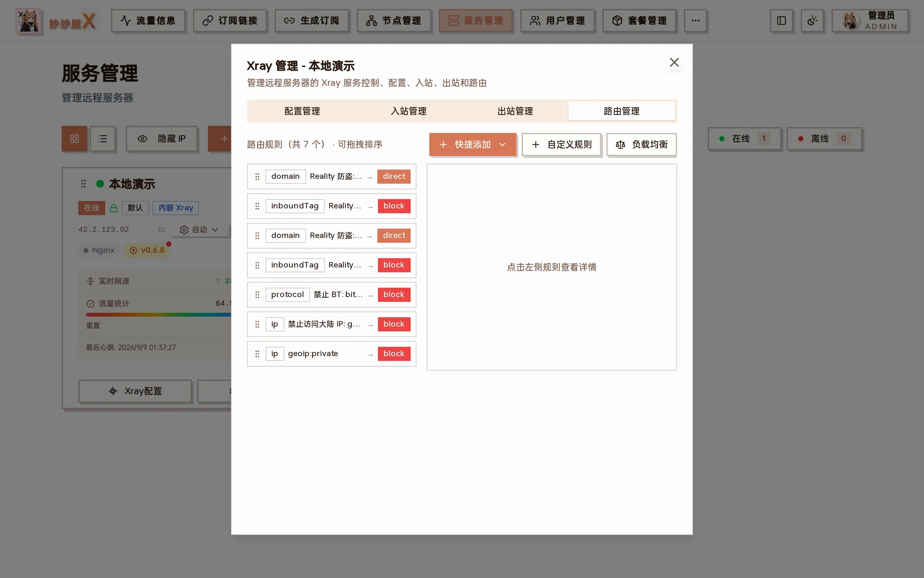Viewport: 924px width, 578px height.
Task: Filter by 离线 offline servers
Action: [824, 139]
